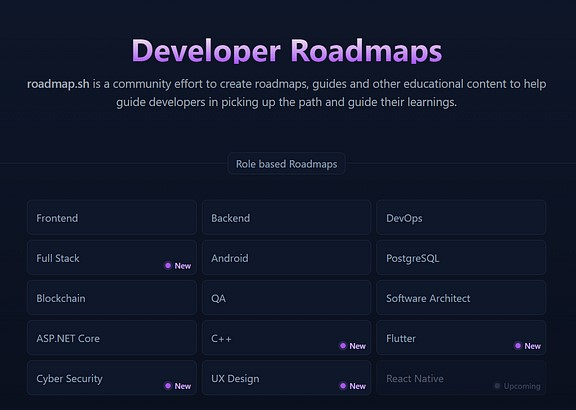Image resolution: width=576 pixels, height=410 pixels.
Task: Open the Full Stack roadmap card
Action: coord(112,258)
